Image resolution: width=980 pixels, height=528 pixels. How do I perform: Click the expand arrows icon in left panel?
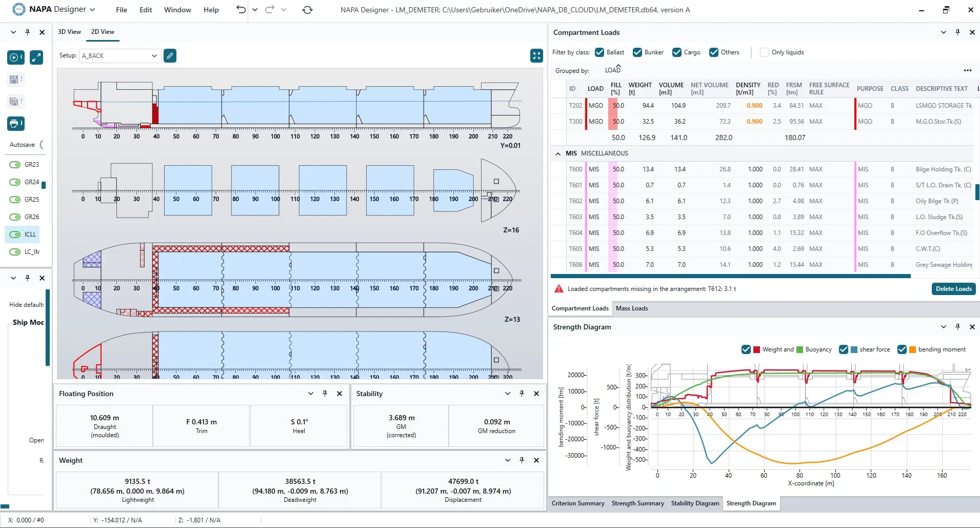(x=36, y=57)
